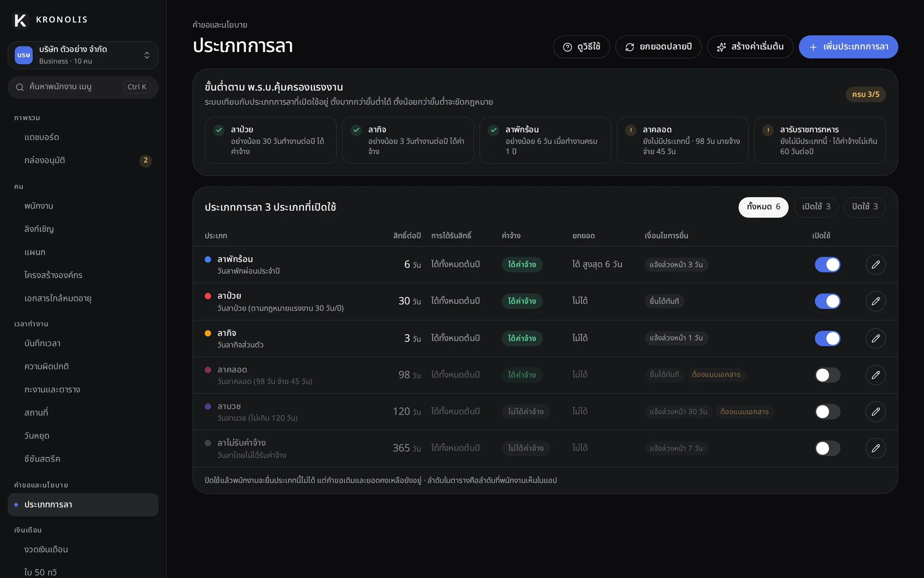The width and height of the screenshot is (924, 578).
Task: Click pencil edit icon for ลาคลอด
Action: pyautogui.click(x=876, y=375)
